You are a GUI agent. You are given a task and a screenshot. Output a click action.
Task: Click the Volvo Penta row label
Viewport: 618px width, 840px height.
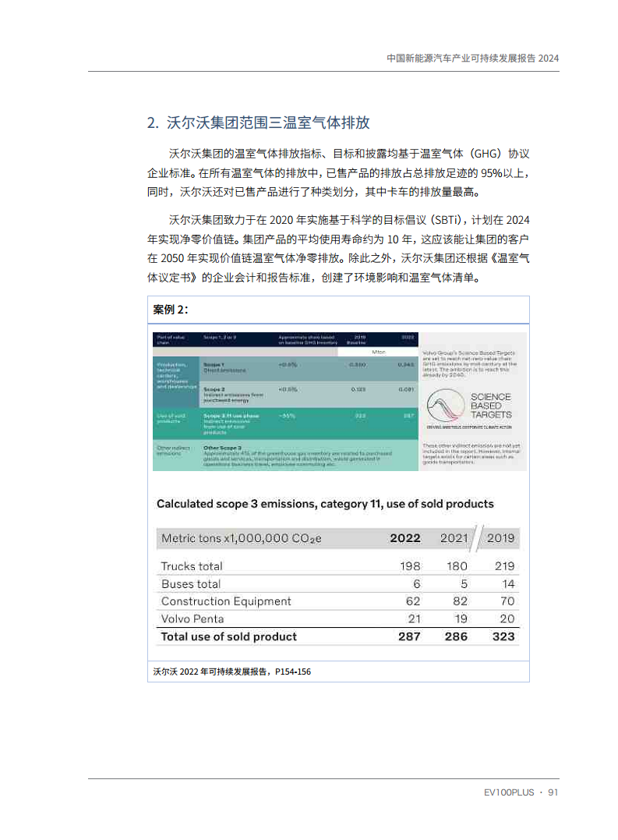pyautogui.click(x=192, y=618)
